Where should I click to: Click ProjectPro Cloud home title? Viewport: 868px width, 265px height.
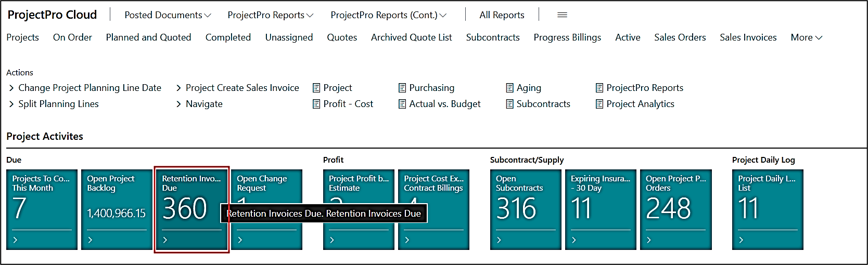(52, 15)
